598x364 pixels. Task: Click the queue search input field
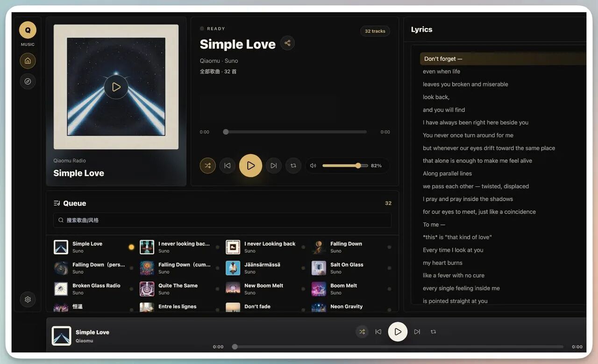click(222, 220)
